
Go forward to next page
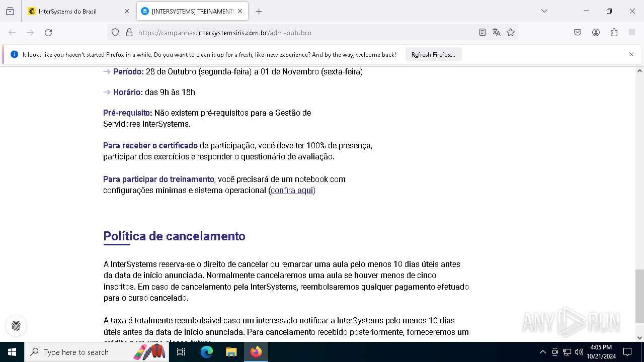pyautogui.click(x=30, y=32)
